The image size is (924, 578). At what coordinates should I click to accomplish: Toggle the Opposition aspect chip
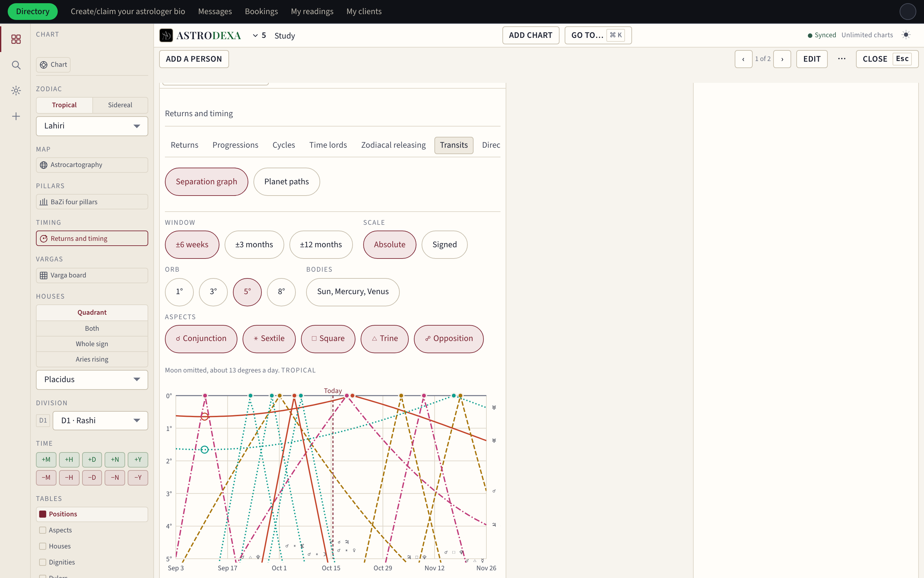[x=449, y=339]
